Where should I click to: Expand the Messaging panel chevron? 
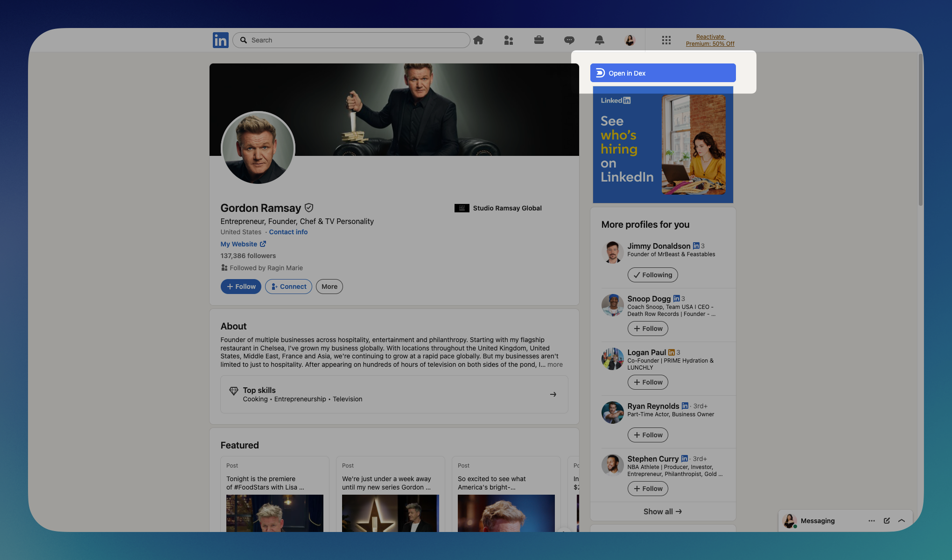tap(902, 521)
